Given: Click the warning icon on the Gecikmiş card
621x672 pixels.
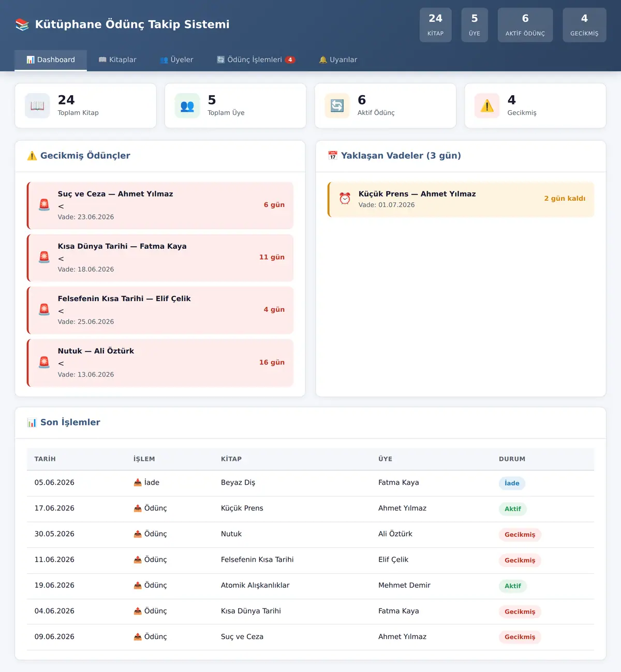Looking at the screenshot, I should tap(487, 106).
